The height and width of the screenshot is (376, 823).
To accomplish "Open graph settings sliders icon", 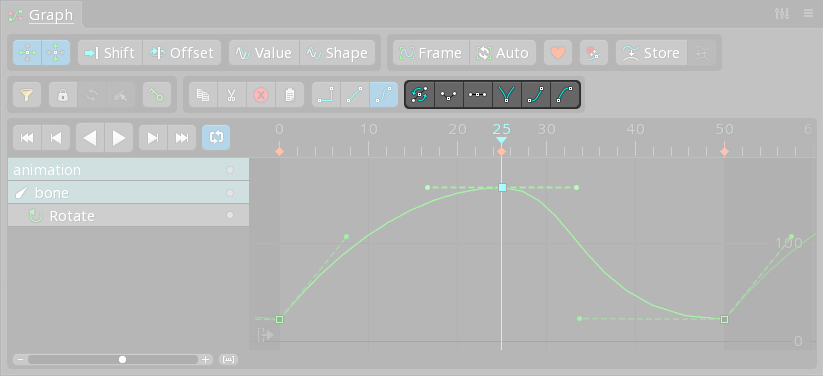I will pos(782,14).
